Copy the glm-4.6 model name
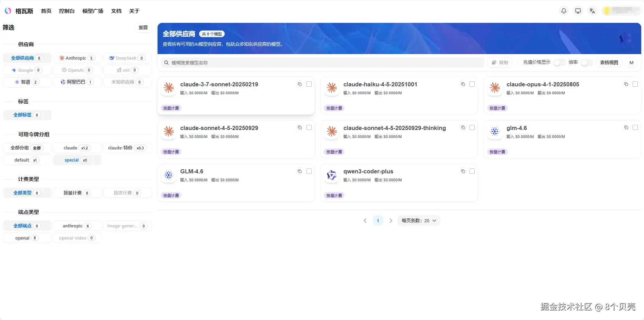This screenshot has height=320, width=644. click(626, 128)
